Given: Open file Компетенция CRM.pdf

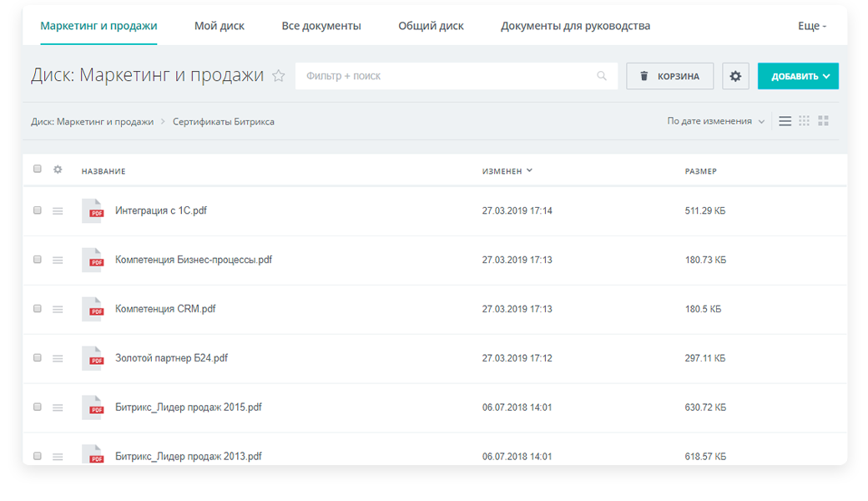Looking at the screenshot, I should click(165, 309).
